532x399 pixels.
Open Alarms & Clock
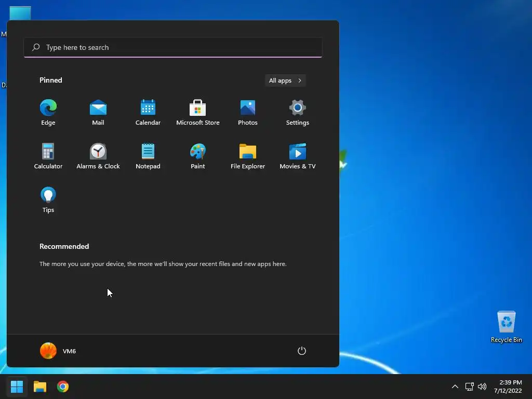98,156
